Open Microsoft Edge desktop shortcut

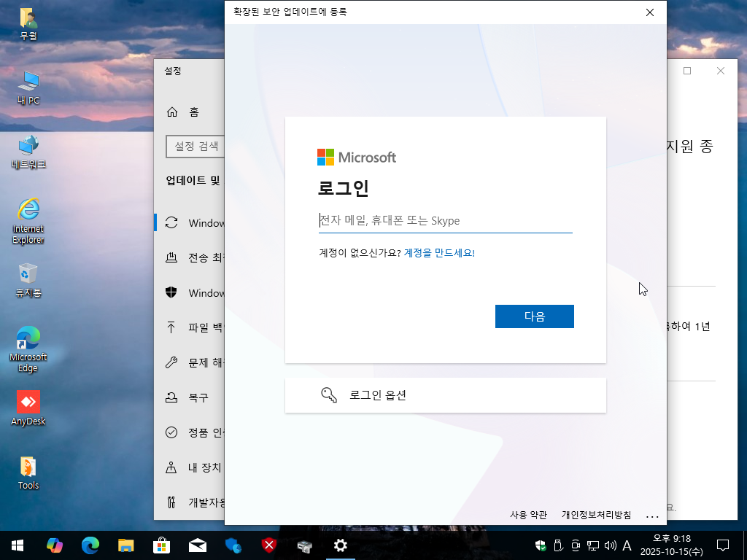pos(28,349)
